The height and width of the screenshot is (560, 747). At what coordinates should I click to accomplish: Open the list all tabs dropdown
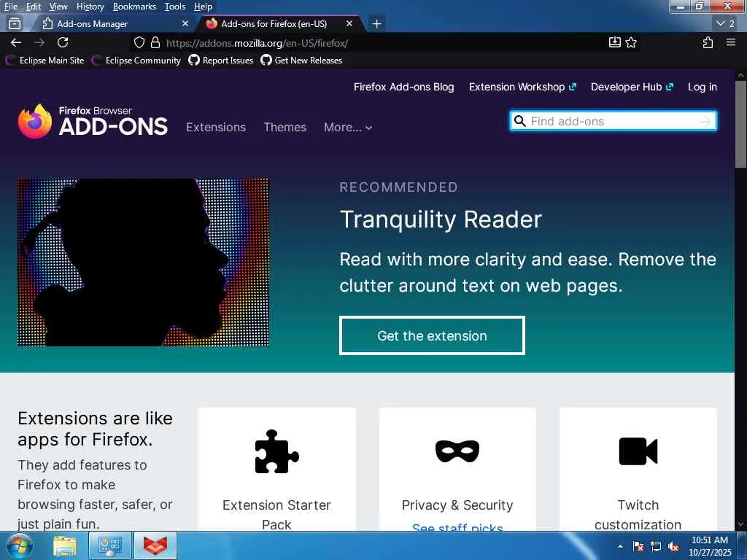pos(726,23)
